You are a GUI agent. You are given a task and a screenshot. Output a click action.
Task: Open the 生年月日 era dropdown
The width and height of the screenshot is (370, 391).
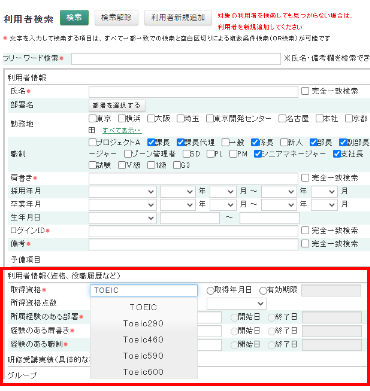(x=122, y=218)
